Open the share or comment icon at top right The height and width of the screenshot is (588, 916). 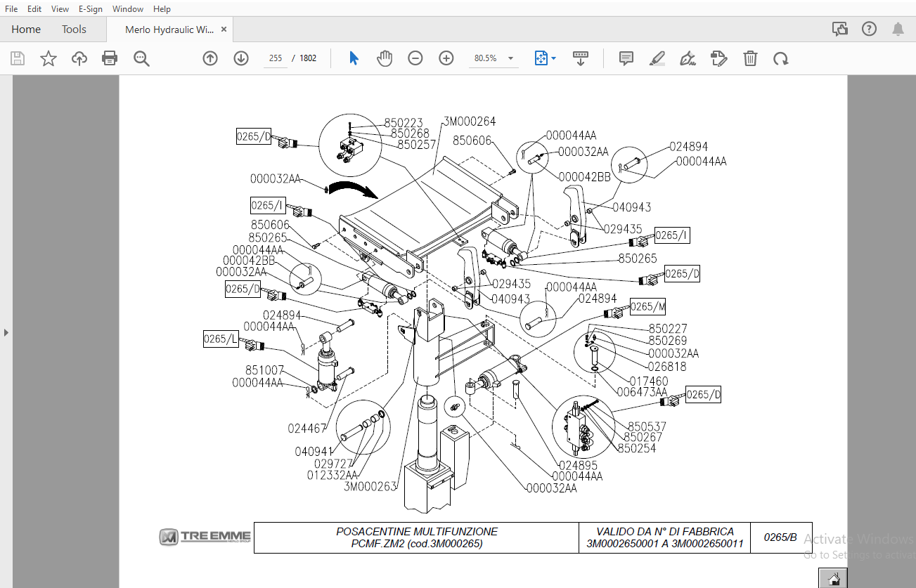839,29
